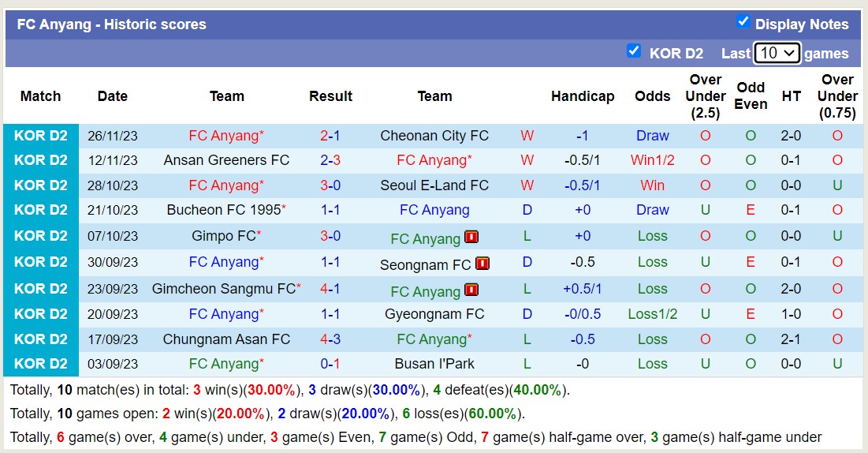Open Busan I'Park team page
868x453 pixels.
[434, 364]
